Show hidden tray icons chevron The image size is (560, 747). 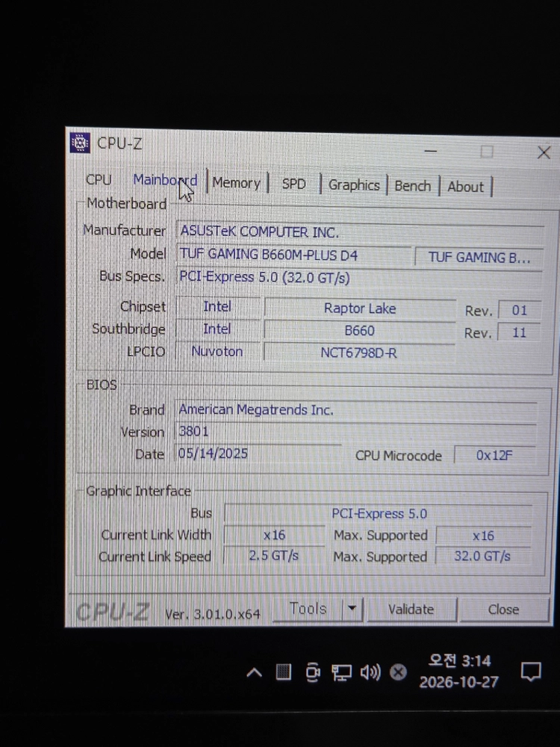point(254,673)
